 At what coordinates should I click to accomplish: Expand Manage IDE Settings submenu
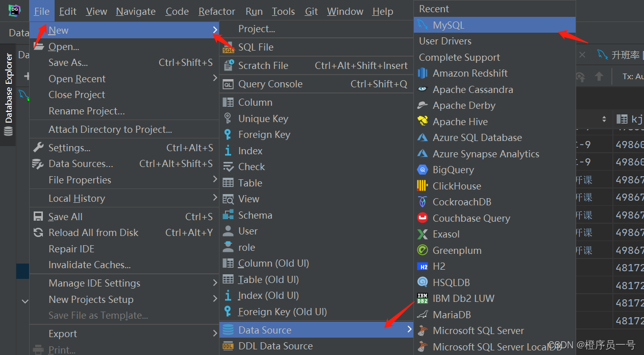[x=125, y=283]
